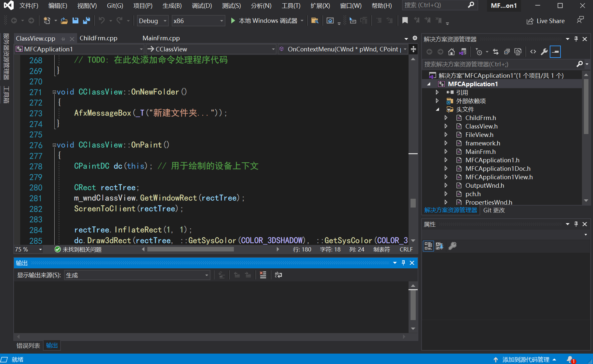Switch to the ChildFrm.cpp tab
Image resolution: width=593 pixels, height=364 pixels.
(99, 38)
